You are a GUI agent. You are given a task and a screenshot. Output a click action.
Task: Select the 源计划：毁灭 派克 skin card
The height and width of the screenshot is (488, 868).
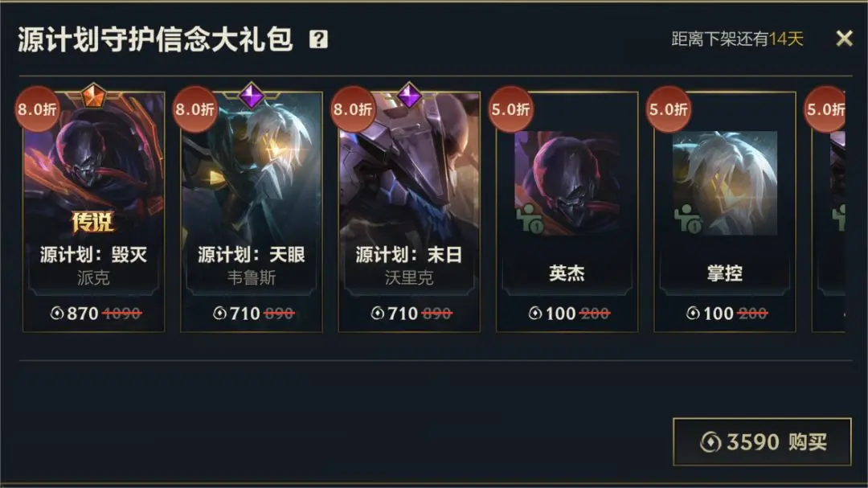pos(93,212)
